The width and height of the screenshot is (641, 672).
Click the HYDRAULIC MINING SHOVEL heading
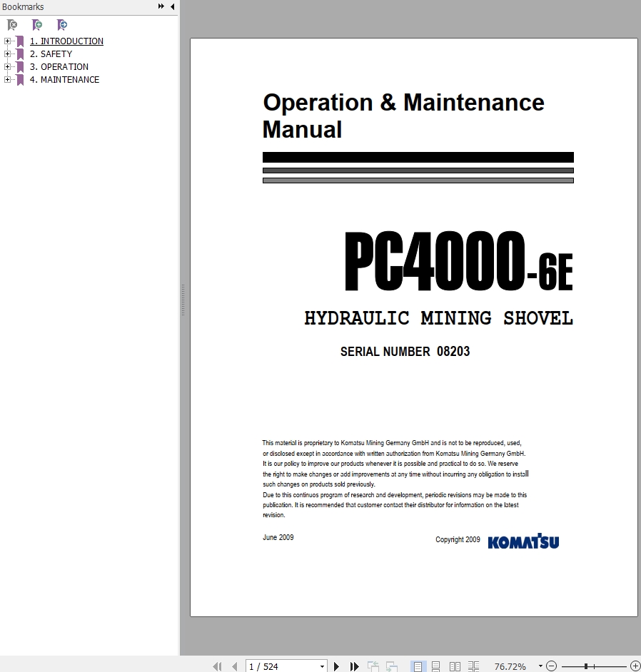(x=438, y=318)
